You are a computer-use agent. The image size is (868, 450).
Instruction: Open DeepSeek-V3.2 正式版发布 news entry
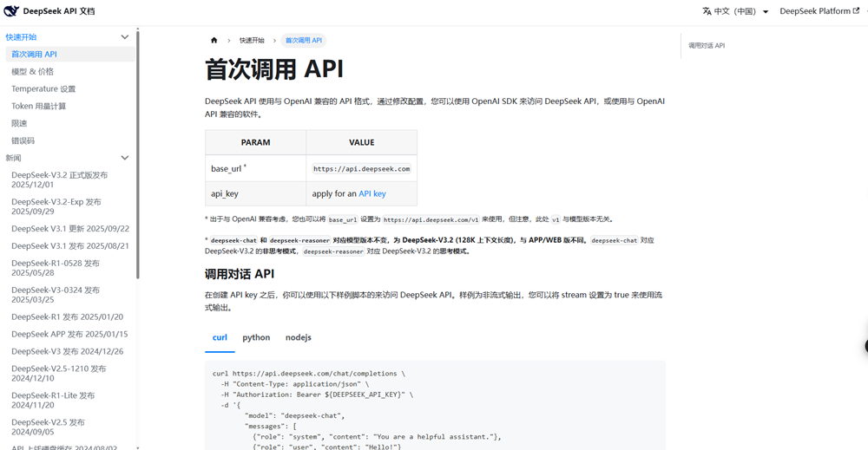[x=59, y=179]
